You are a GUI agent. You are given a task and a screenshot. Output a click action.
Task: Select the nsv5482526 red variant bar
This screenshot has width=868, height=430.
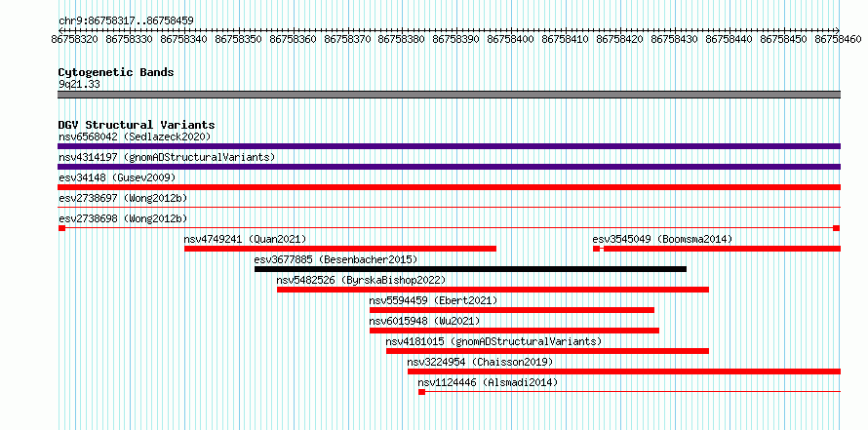pos(493,290)
